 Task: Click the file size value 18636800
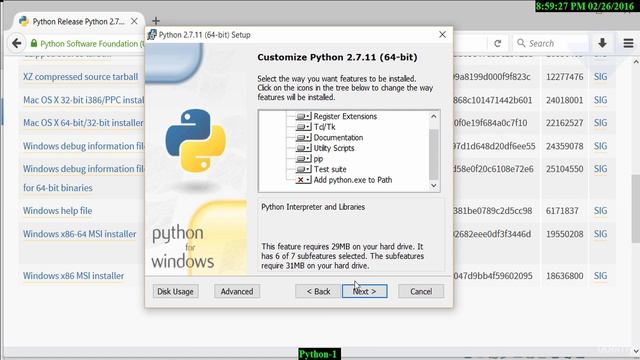564,276
